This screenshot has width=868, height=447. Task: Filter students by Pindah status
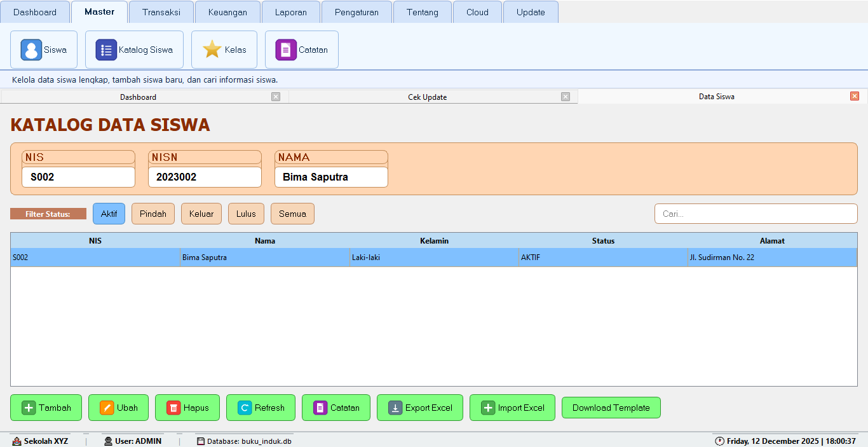coord(153,214)
